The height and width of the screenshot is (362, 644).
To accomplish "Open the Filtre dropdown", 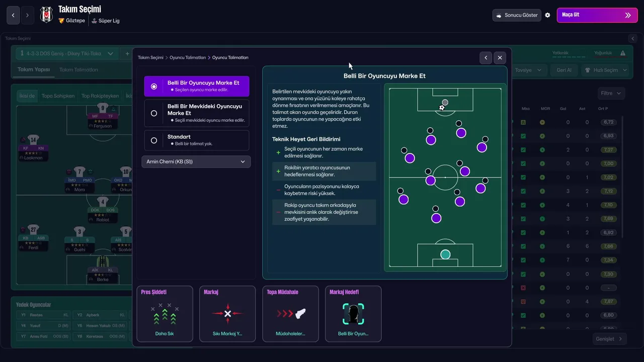I will tap(611, 93).
